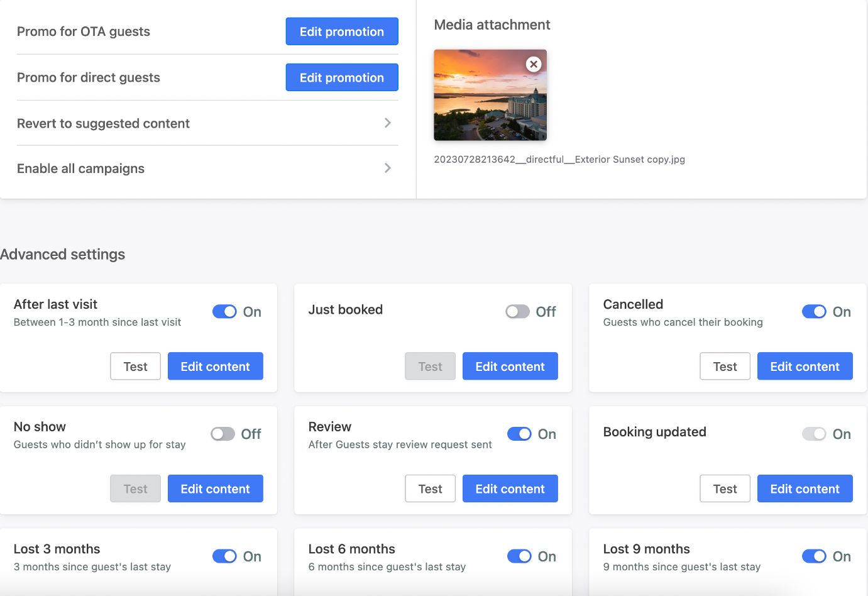
Task: Disable Lost 3 months campaign
Action: pos(224,556)
